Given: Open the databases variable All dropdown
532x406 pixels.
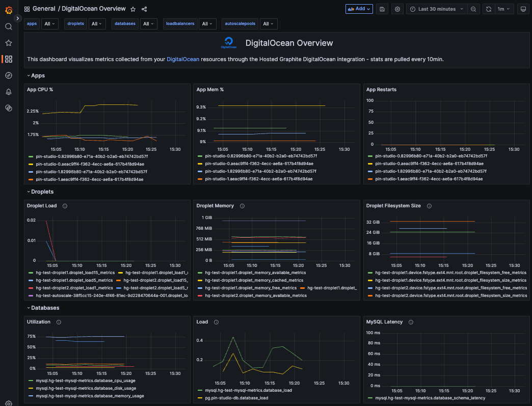Looking at the screenshot, I should click(148, 24).
